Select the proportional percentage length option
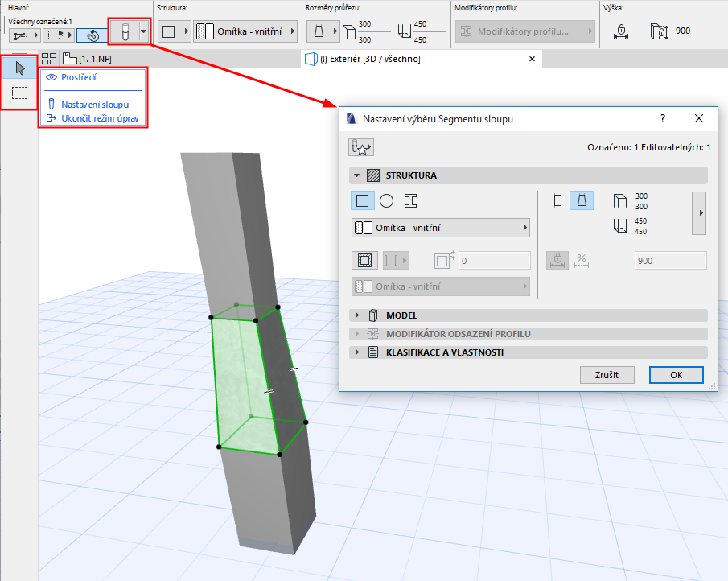The height and width of the screenshot is (581, 728). point(582,261)
